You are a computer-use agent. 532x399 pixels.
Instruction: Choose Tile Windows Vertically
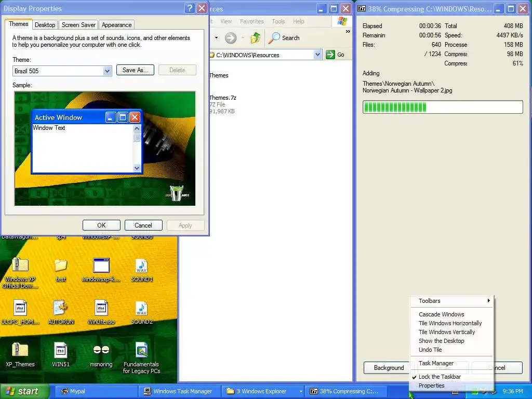[451, 332]
